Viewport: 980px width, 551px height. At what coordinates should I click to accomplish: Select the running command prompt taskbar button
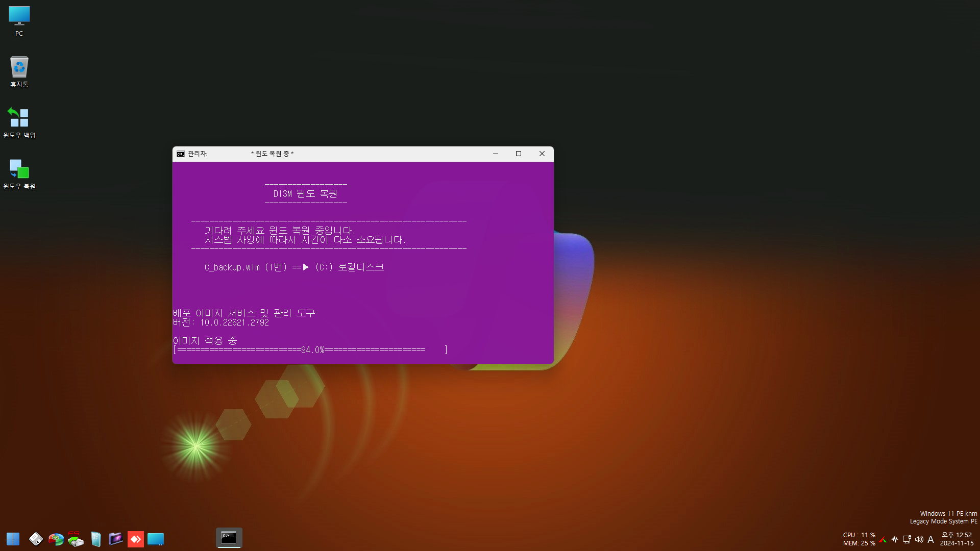[229, 538]
